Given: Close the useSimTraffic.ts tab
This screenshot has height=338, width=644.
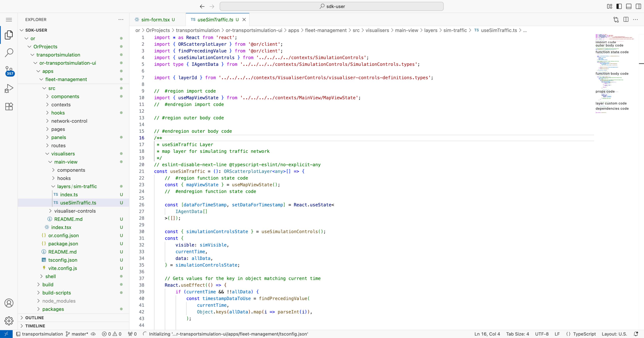Looking at the screenshot, I should 244,20.
